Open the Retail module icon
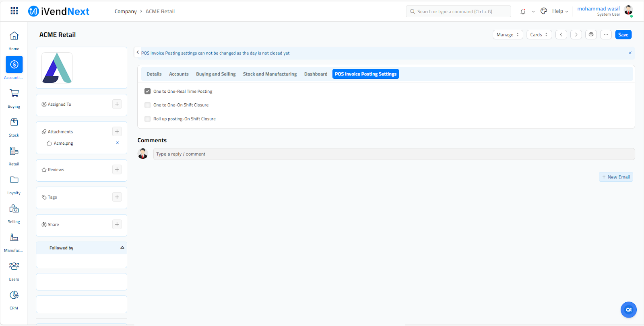 14,151
